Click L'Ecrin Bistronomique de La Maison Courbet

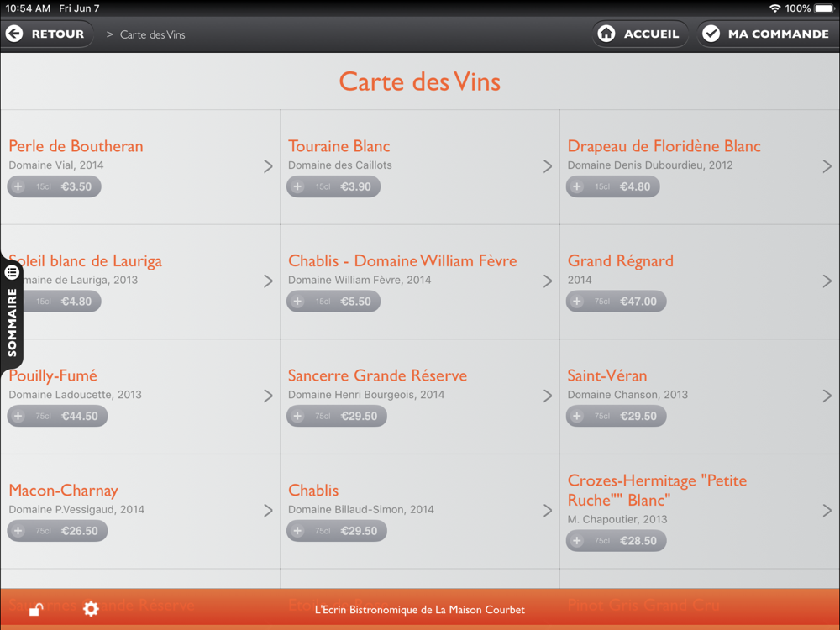pyautogui.click(x=420, y=610)
